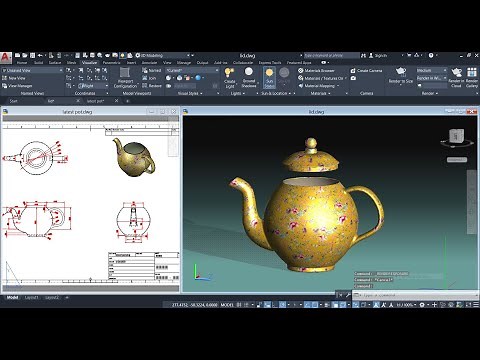
Task: Click Named viewports
Action: 152,70
